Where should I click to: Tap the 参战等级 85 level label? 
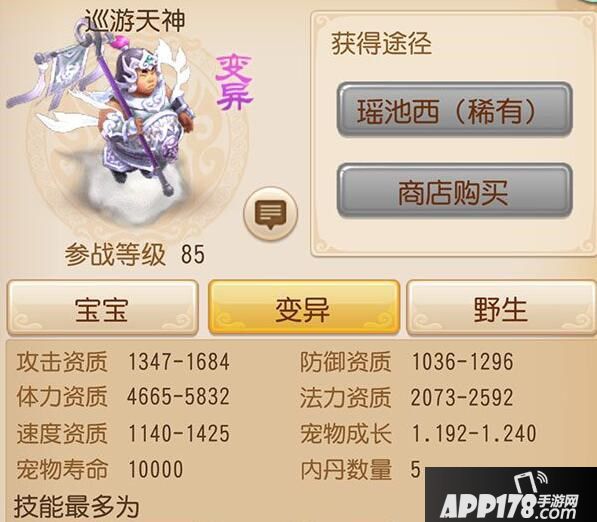(x=135, y=254)
